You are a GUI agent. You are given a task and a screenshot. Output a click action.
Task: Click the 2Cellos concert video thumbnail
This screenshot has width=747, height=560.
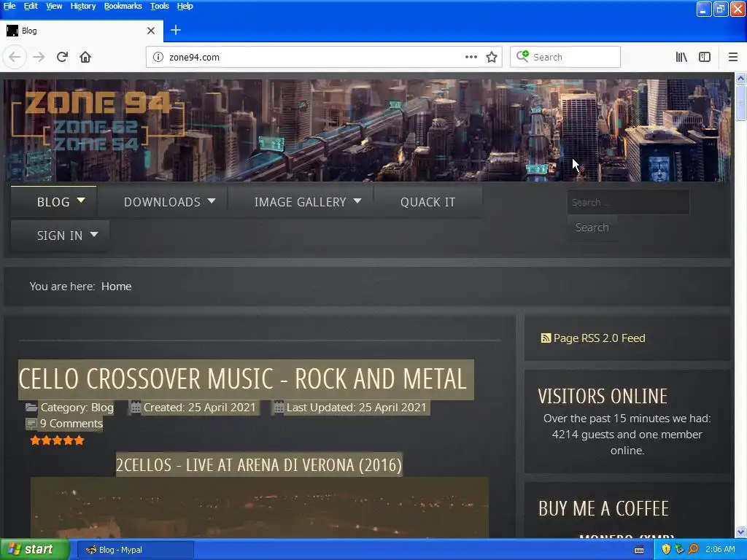point(260,507)
